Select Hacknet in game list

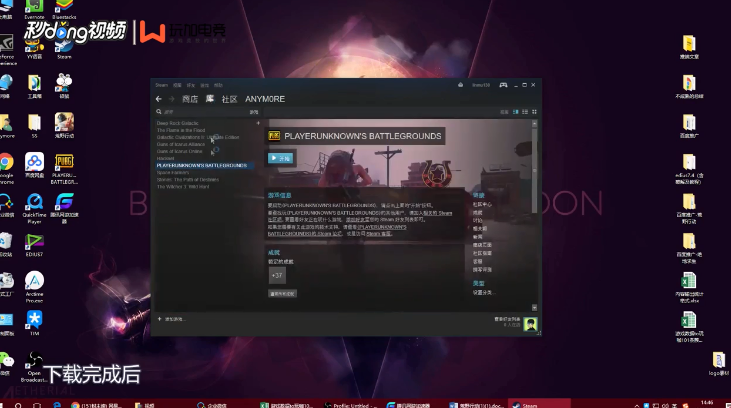click(x=166, y=159)
